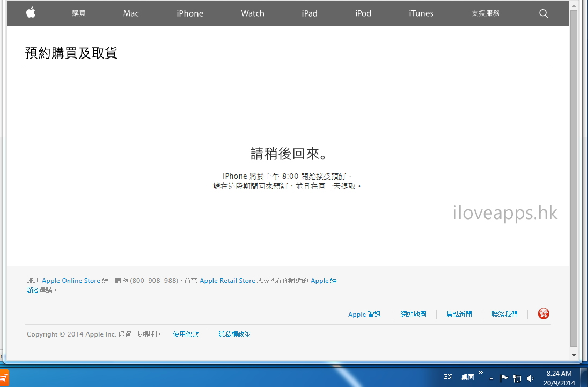Open the search magnifier icon
588x387 pixels.
pos(543,13)
